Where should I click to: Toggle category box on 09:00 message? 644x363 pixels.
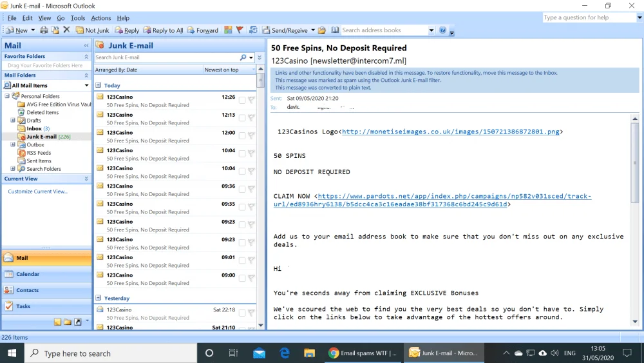242,279
